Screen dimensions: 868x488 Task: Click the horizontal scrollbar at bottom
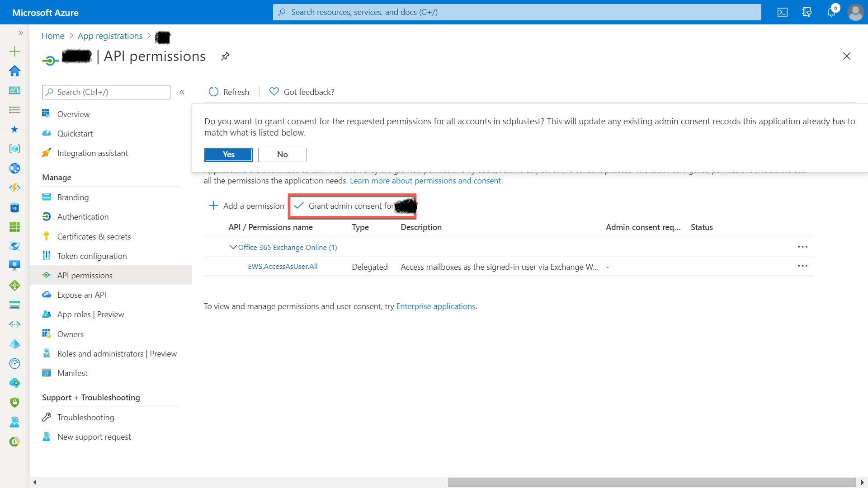pos(651,482)
